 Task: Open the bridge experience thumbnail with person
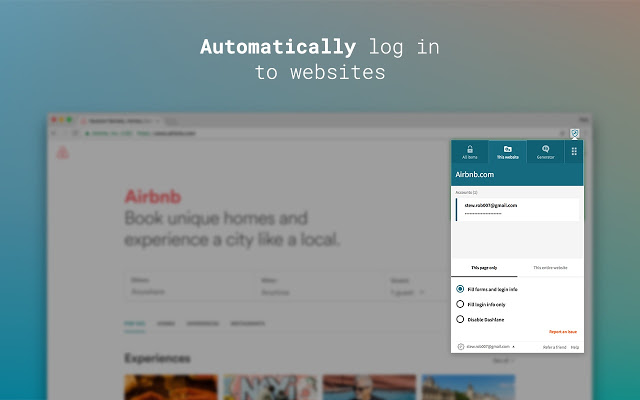point(369,387)
